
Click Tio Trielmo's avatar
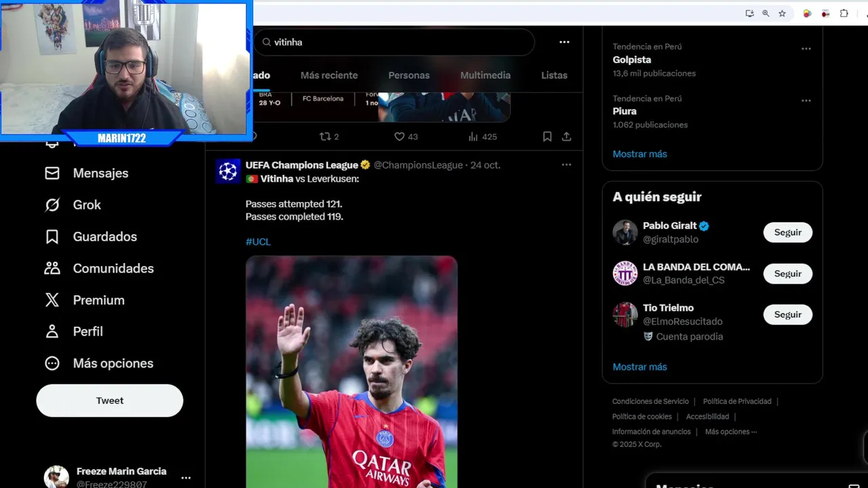[x=625, y=314]
